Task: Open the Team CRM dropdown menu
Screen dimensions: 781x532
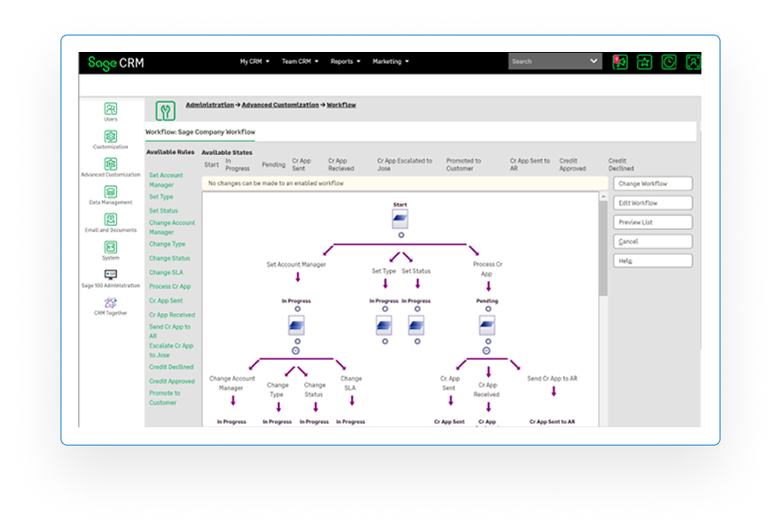Action: pyautogui.click(x=299, y=61)
